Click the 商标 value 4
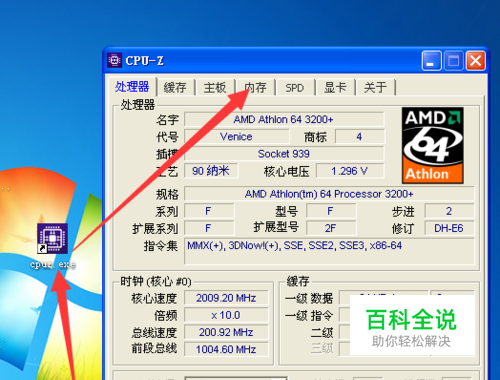The width and height of the screenshot is (500, 380). 359,137
